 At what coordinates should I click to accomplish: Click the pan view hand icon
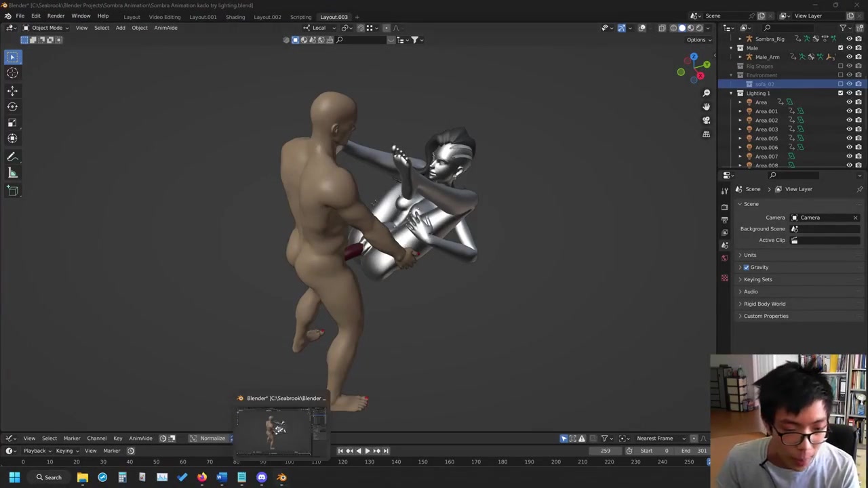pos(706,106)
